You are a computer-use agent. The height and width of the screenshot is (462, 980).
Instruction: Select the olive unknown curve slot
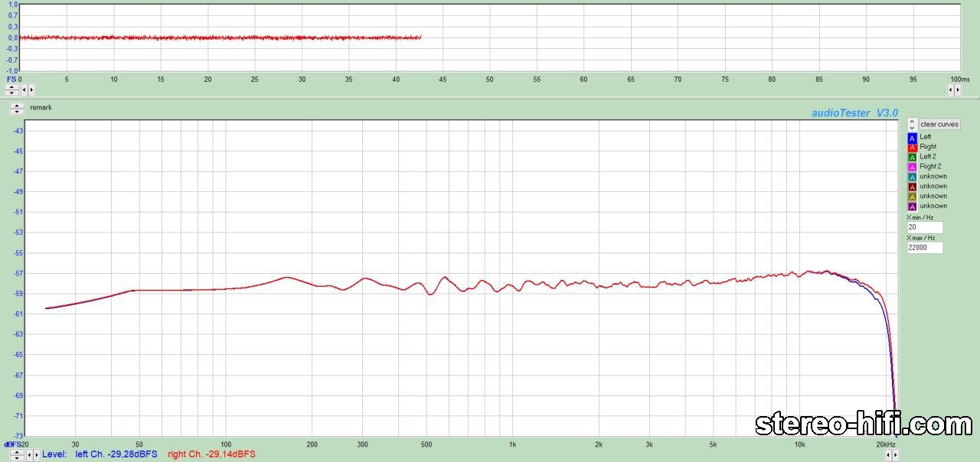(x=912, y=197)
